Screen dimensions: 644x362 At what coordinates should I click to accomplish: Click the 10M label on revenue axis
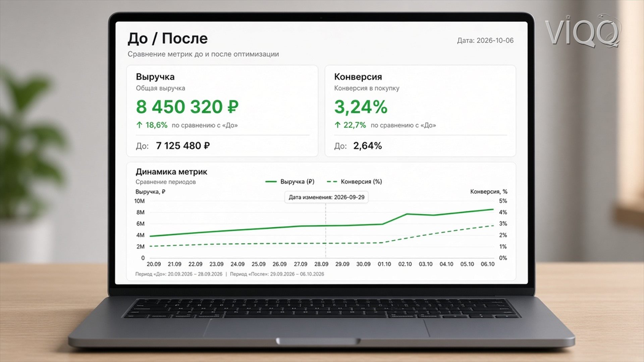[x=140, y=201]
